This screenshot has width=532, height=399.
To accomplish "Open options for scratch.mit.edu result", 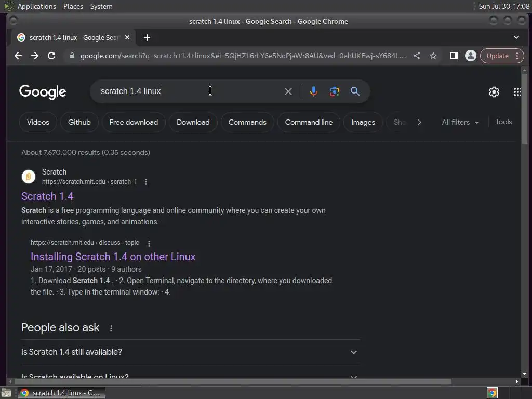I will [x=146, y=182].
